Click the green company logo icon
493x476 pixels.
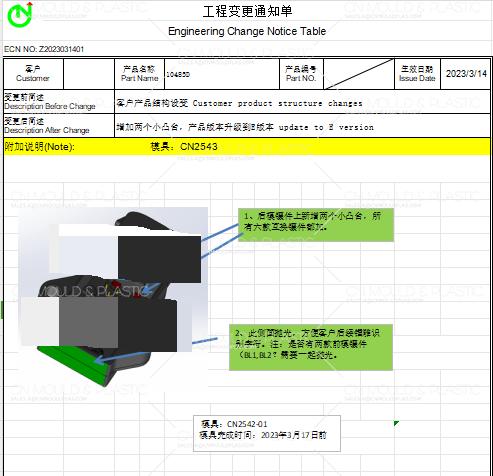[20, 14]
